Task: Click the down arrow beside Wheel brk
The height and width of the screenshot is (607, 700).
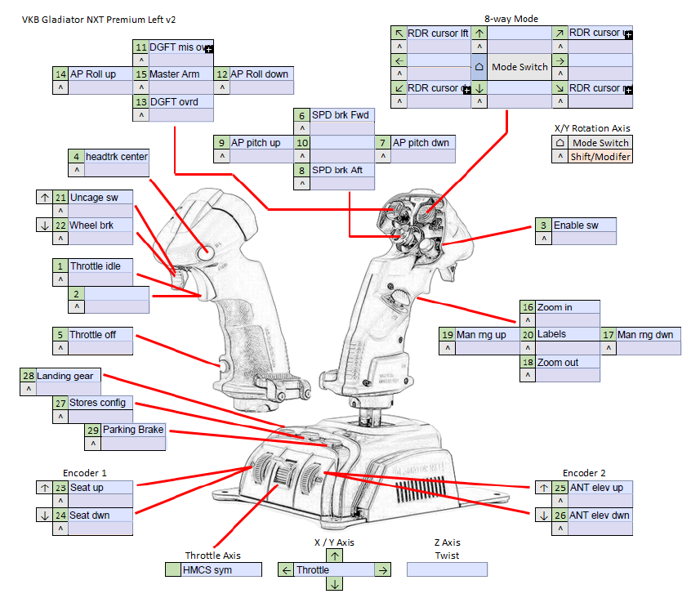Action: click(43, 225)
